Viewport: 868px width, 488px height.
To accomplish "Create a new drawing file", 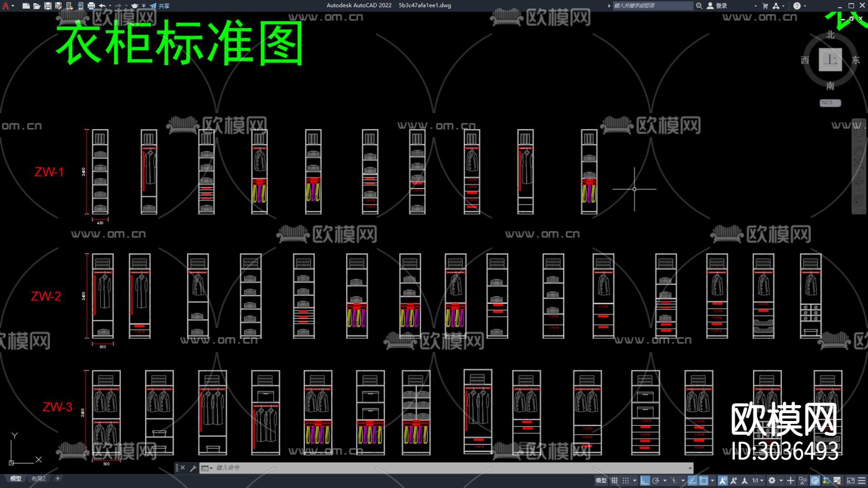I will coord(26,6).
